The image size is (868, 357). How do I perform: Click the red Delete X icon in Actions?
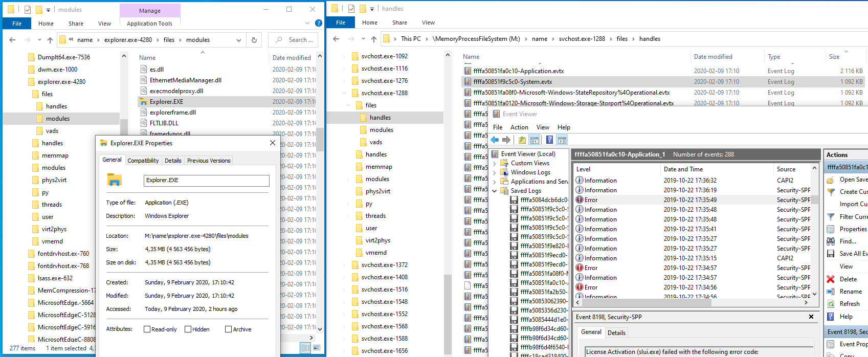[831, 279]
